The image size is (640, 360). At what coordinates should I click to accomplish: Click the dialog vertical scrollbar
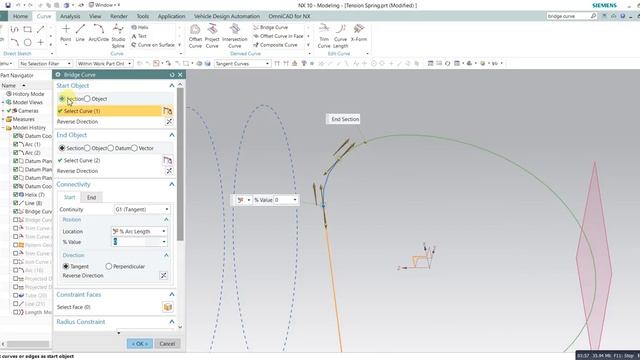point(180,163)
